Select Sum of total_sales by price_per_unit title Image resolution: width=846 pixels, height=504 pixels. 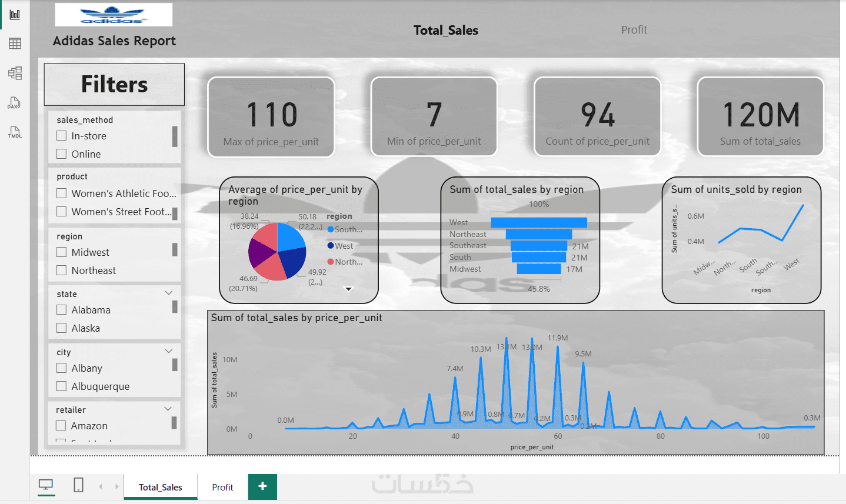[x=297, y=318]
